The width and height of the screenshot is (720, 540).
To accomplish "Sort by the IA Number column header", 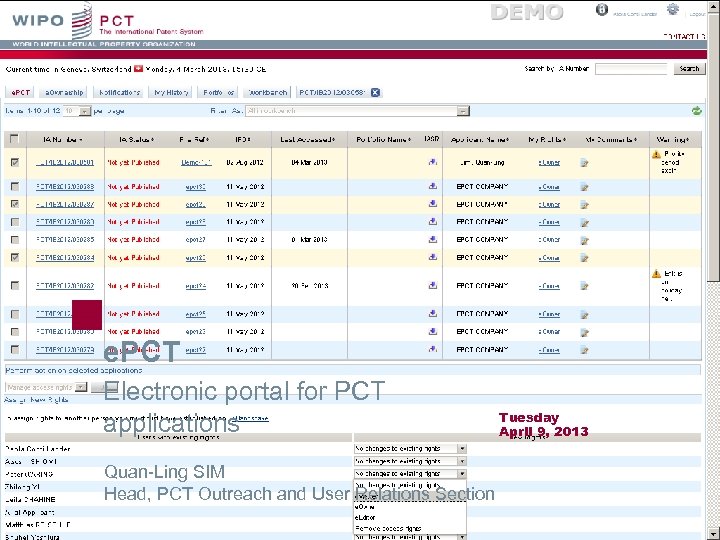I will pyautogui.click(x=62, y=139).
